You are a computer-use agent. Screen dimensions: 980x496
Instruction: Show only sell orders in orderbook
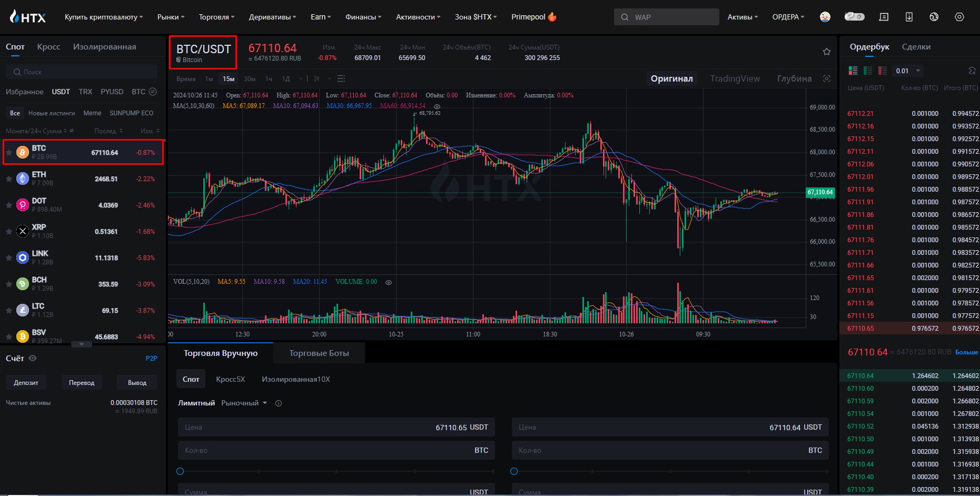[883, 71]
